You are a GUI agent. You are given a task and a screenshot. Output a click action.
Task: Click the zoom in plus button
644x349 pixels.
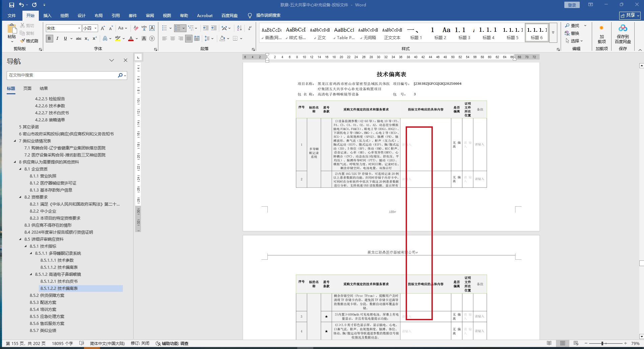pos(625,343)
